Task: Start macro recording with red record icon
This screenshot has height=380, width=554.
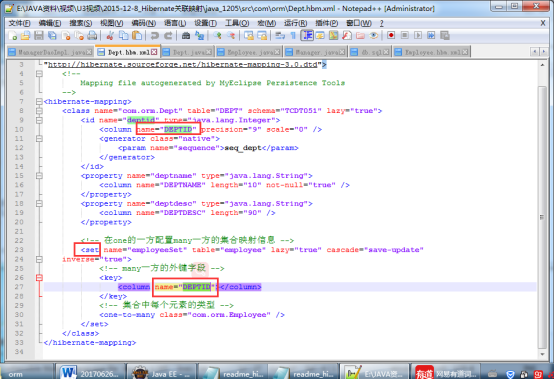Action: (x=391, y=35)
